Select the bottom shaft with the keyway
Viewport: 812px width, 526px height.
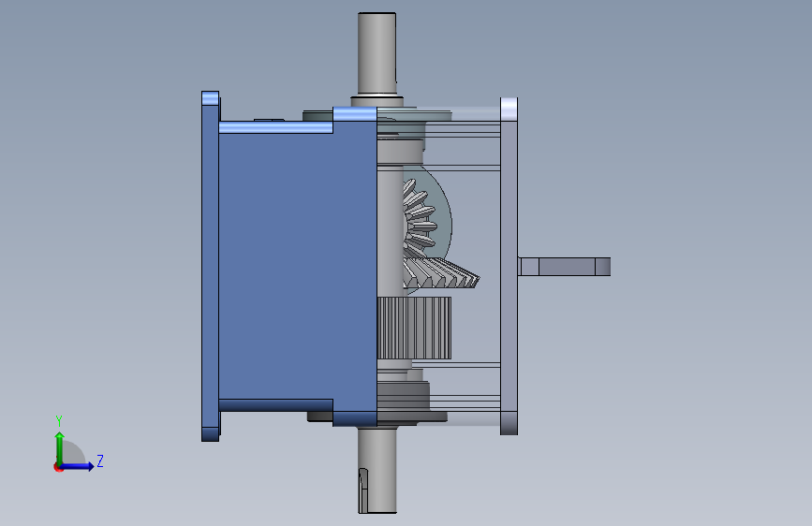pyautogui.click(x=377, y=470)
